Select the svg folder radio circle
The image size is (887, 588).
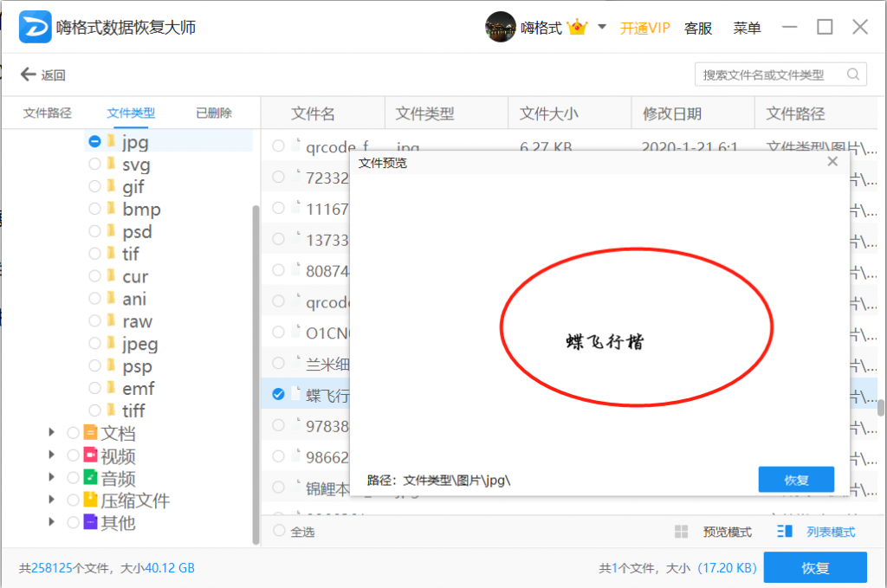(x=94, y=164)
